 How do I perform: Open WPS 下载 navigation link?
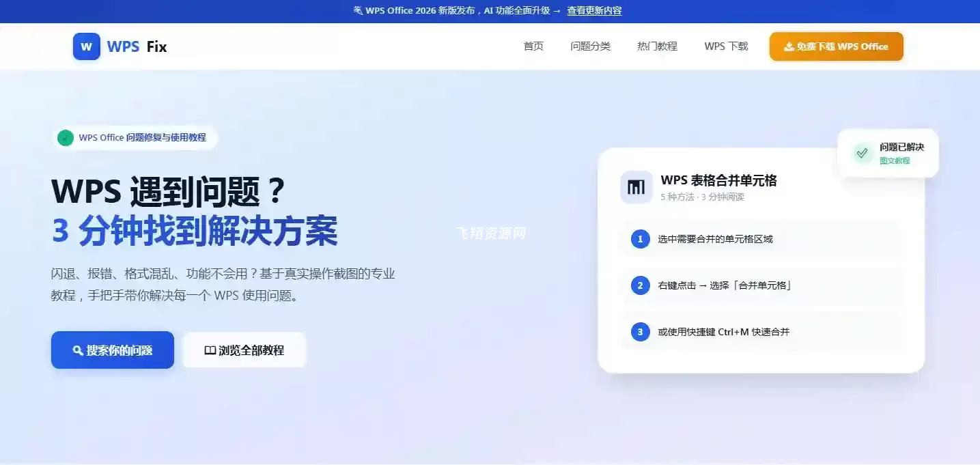pos(726,46)
